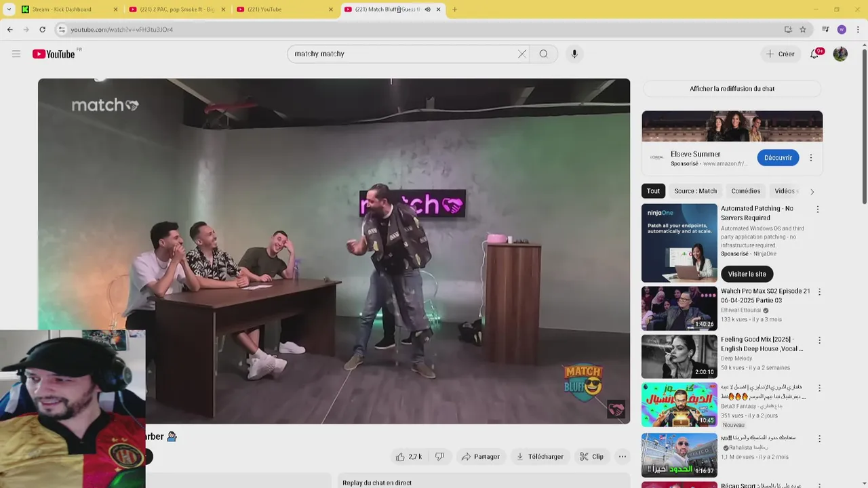Open the 1:16:37 Rahalista thumbnail
Image resolution: width=868 pixels, height=488 pixels.
pos(679,455)
